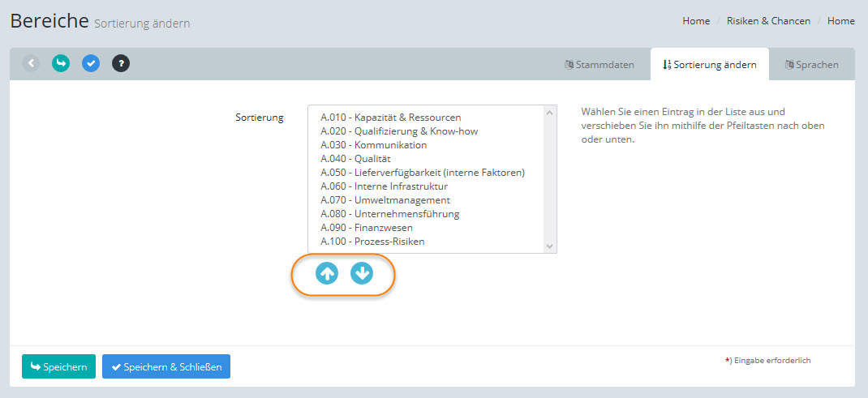Click the scrollbar up arrow in list
The width and height of the screenshot is (868, 398).
coord(550,113)
